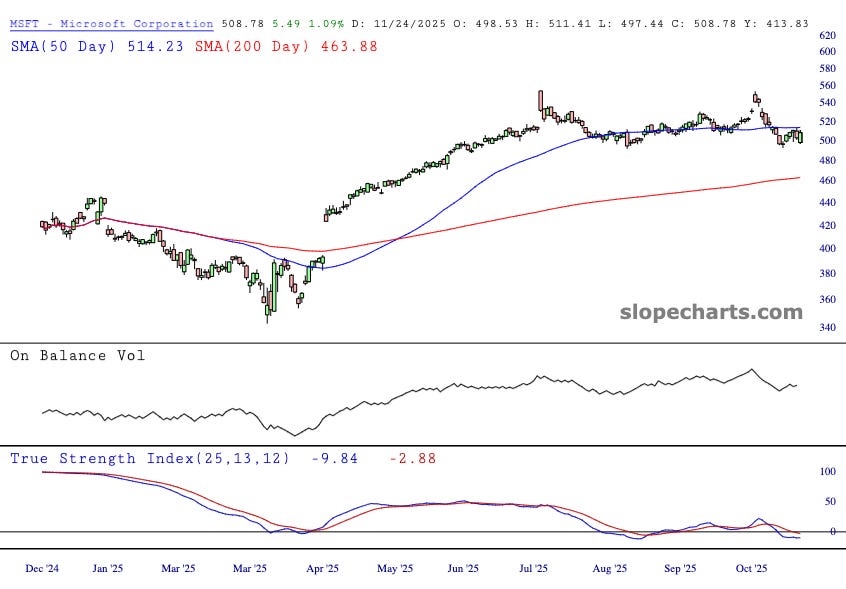
Task: Click the 340 price axis label
Action: (x=828, y=327)
